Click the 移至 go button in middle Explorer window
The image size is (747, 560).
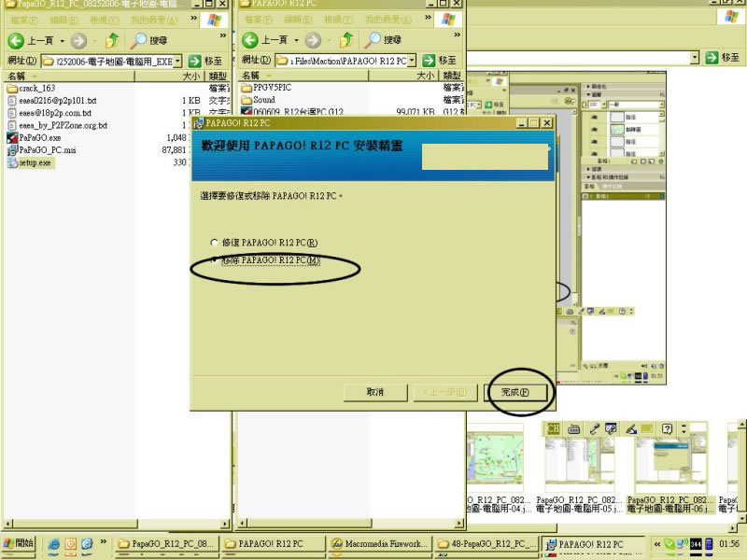click(440, 61)
